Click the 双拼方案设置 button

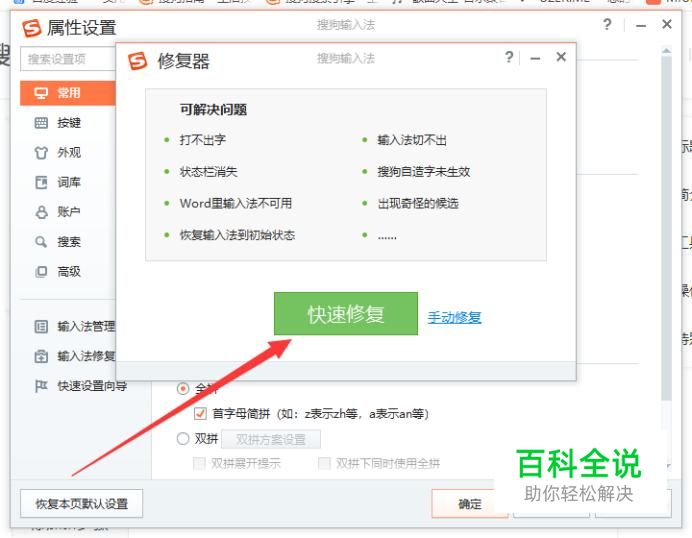click(271, 439)
